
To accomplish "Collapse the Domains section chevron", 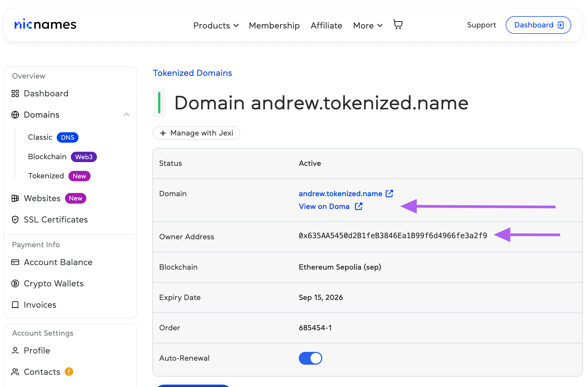I will (126, 115).
